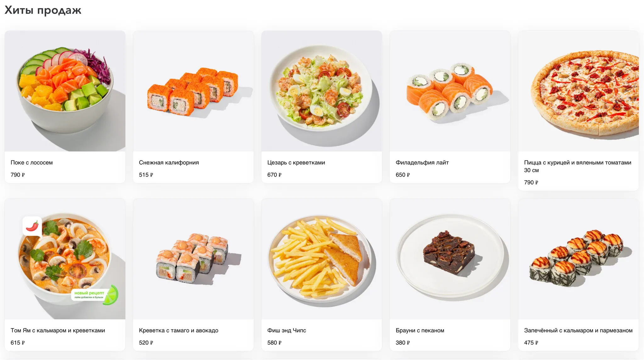Image resolution: width=644 pixels, height=360 pixels.
Task: Click the Том Ям soup bowl image
Action: 65,259
